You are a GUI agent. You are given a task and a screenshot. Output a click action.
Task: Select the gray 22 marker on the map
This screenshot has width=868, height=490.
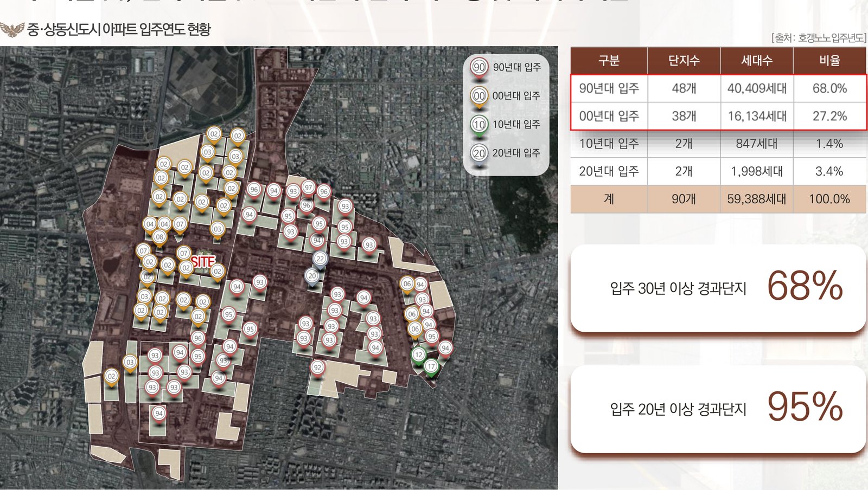(x=320, y=260)
